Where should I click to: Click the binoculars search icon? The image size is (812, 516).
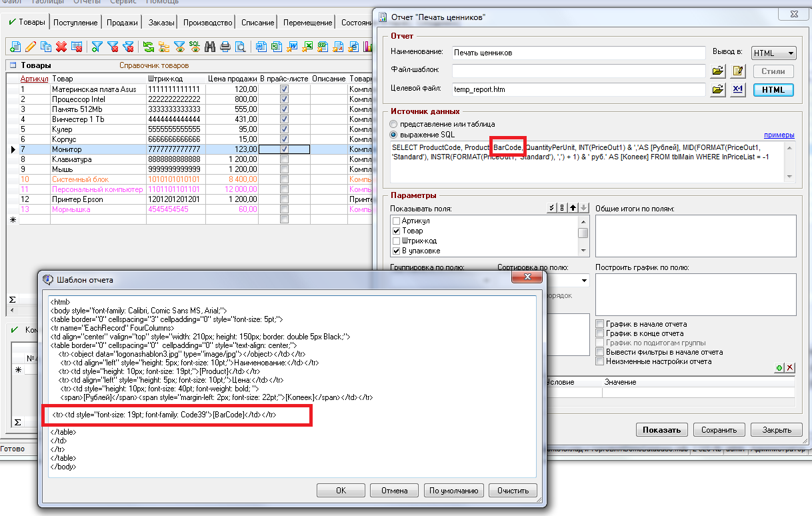click(210, 47)
